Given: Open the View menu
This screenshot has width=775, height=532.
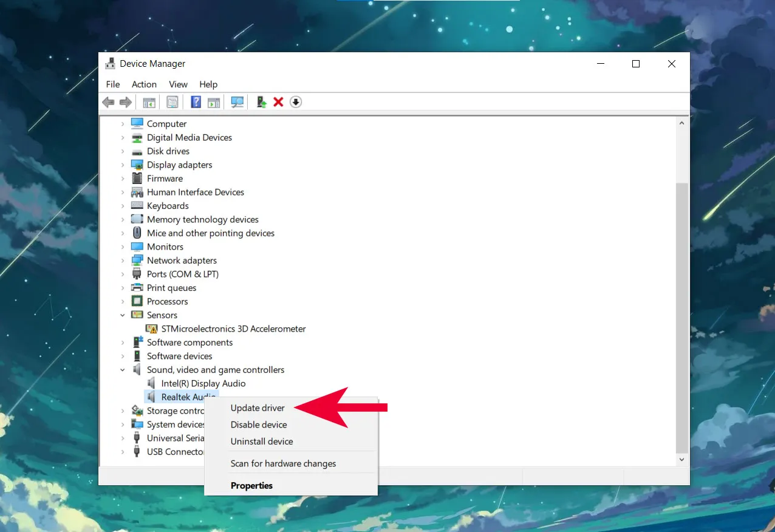Looking at the screenshot, I should tap(178, 84).
